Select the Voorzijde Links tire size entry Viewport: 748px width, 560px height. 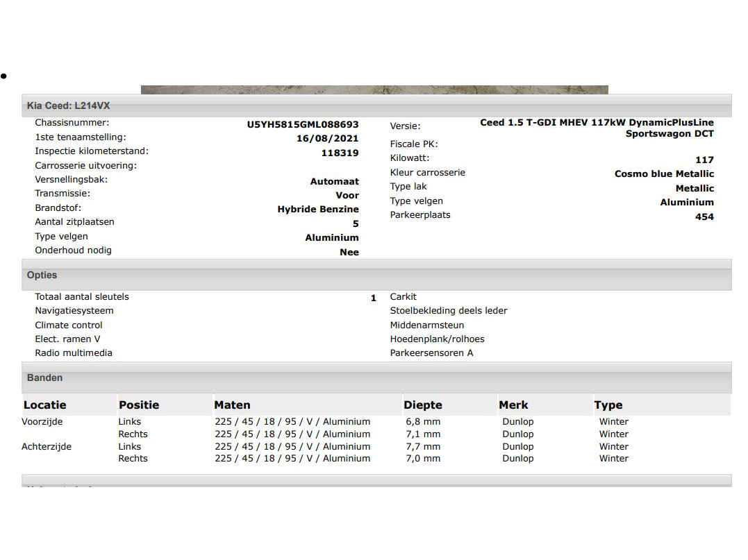pos(292,422)
